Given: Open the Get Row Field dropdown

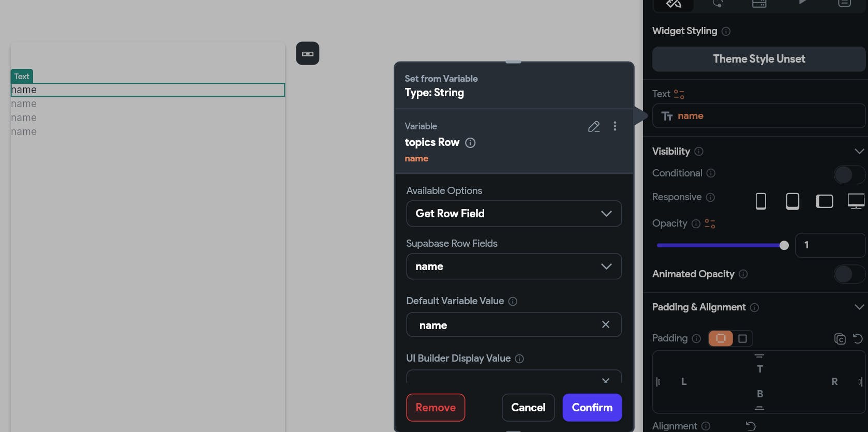Looking at the screenshot, I should pyautogui.click(x=514, y=214).
